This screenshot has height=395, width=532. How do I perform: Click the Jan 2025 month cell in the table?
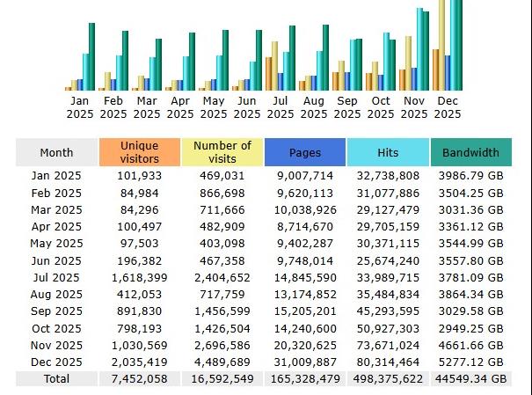click(56, 176)
